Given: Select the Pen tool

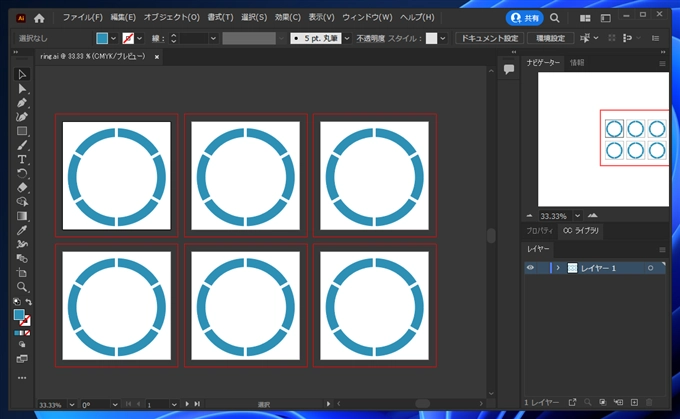Looking at the screenshot, I should (22, 103).
